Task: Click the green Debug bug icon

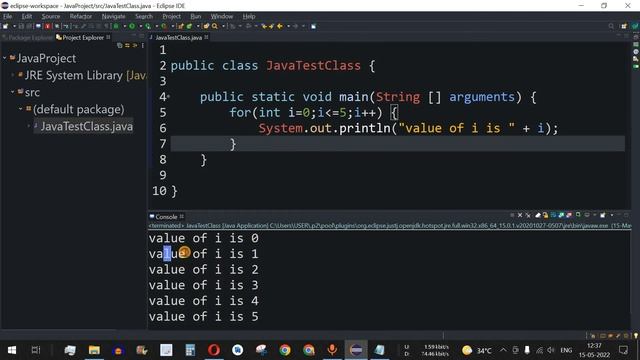Action: tap(116, 26)
